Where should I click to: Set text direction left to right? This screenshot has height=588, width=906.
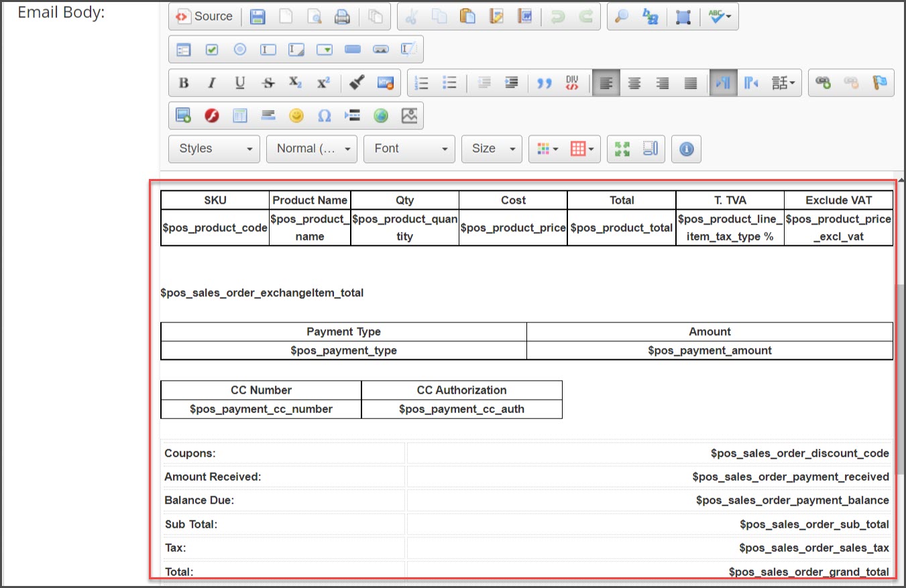click(723, 83)
